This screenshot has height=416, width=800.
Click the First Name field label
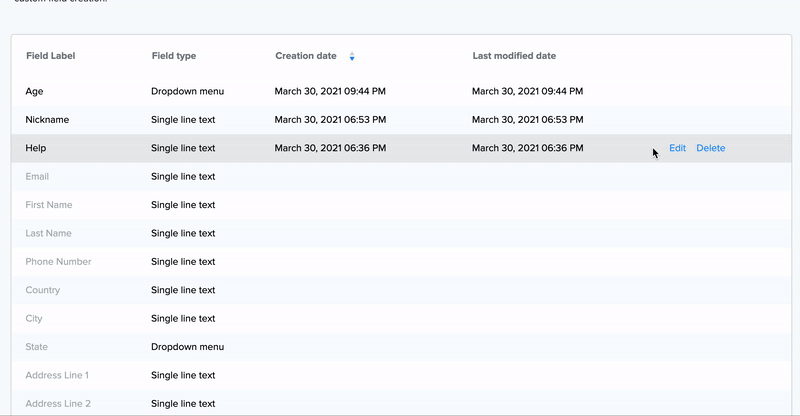pyautogui.click(x=49, y=205)
